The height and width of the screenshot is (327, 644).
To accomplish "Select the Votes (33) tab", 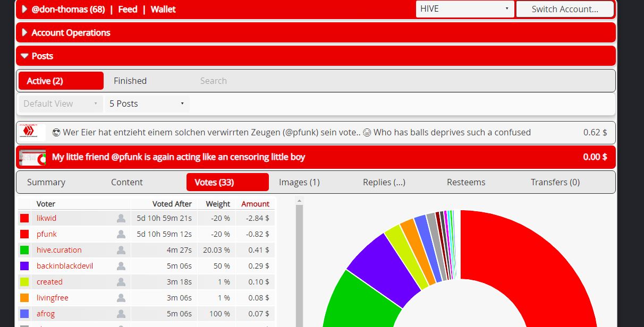I will click(x=227, y=182).
